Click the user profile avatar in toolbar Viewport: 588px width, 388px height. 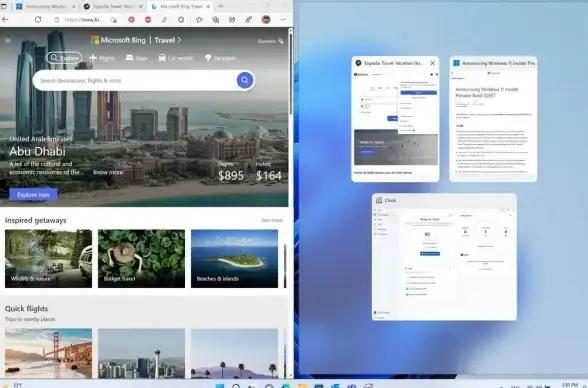point(266,19)
